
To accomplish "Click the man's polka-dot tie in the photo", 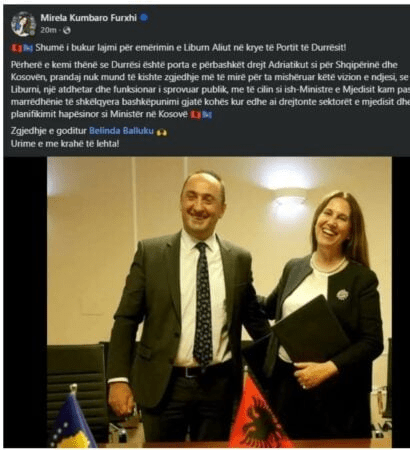I will pos(203,302).
